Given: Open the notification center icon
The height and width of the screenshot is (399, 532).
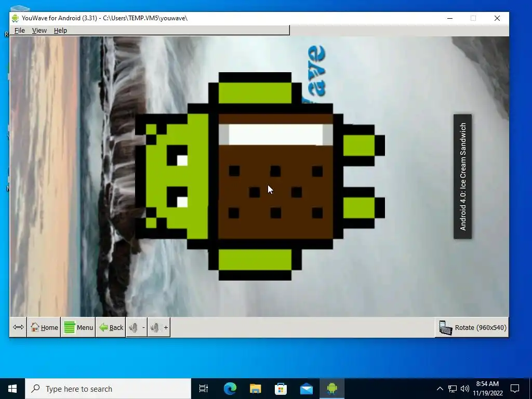Looking at the screenshot, I should pyautogui.click(x=515, y=389).
